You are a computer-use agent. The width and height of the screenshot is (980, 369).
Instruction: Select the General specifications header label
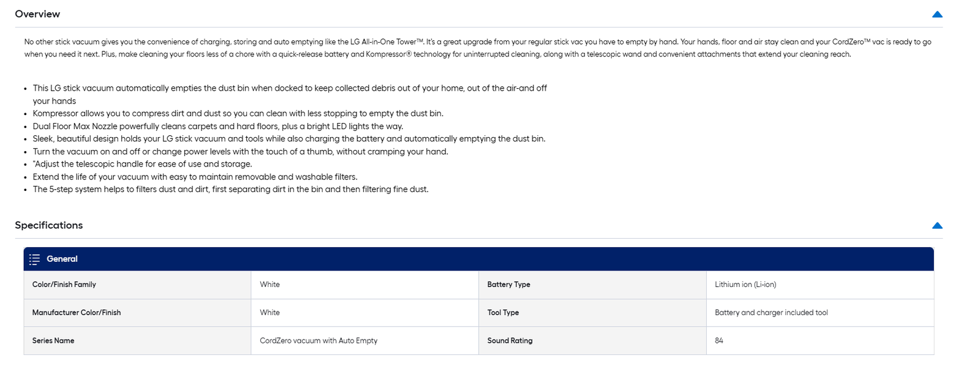[x=62, y=259]
